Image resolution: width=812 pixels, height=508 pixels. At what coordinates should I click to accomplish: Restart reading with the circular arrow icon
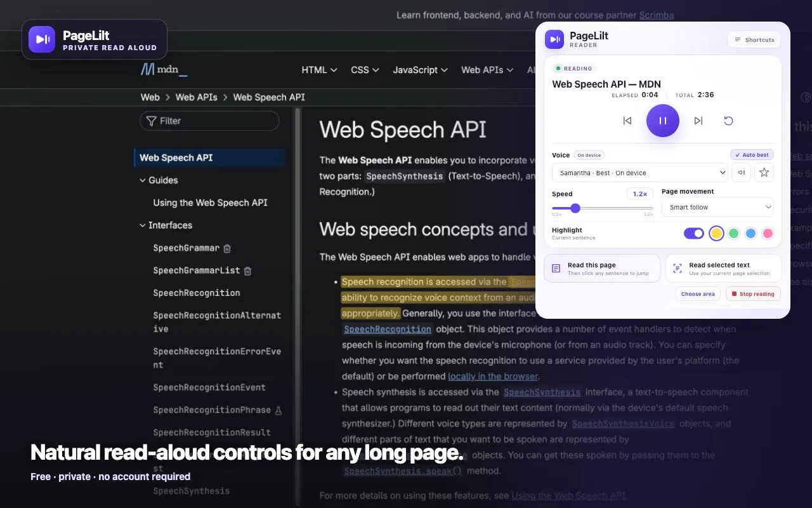(x=728, y=121)
